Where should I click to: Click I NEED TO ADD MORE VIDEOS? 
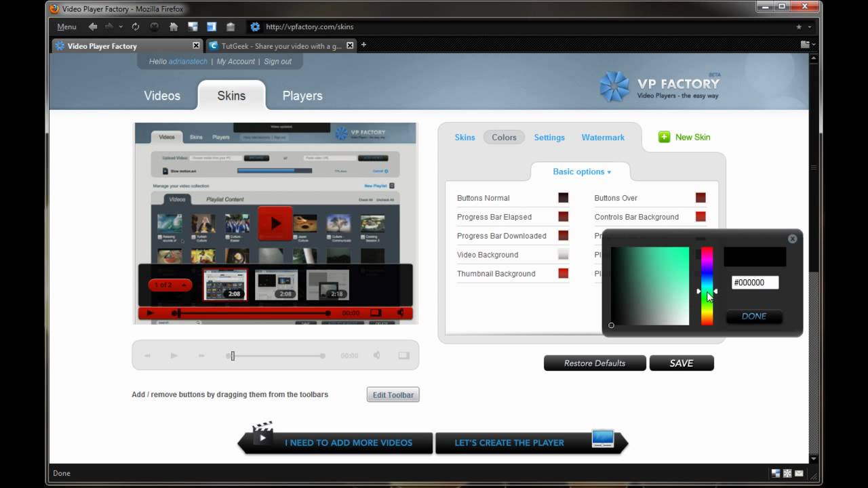click(336, 443)
